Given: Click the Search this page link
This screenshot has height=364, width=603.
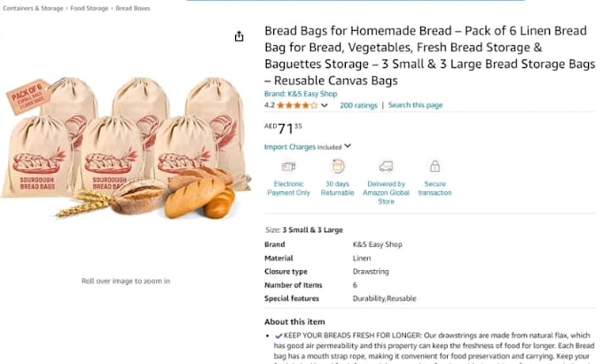Looking at the screenshot, I should [415, 105].
